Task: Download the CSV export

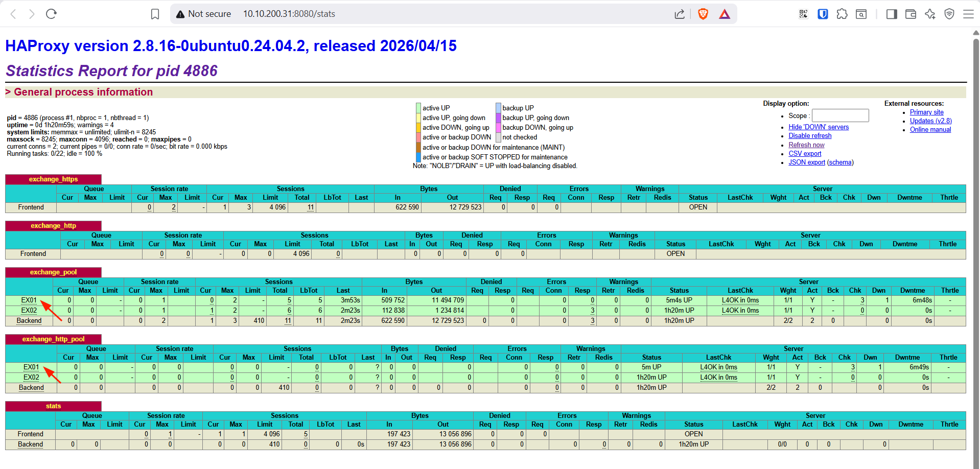Action: coord(805,154)
